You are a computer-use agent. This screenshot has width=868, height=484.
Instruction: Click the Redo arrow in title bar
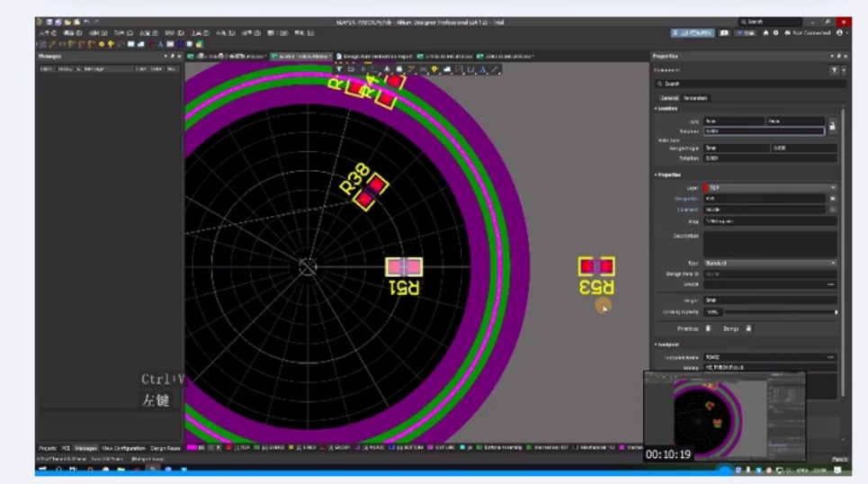[95, 22]
